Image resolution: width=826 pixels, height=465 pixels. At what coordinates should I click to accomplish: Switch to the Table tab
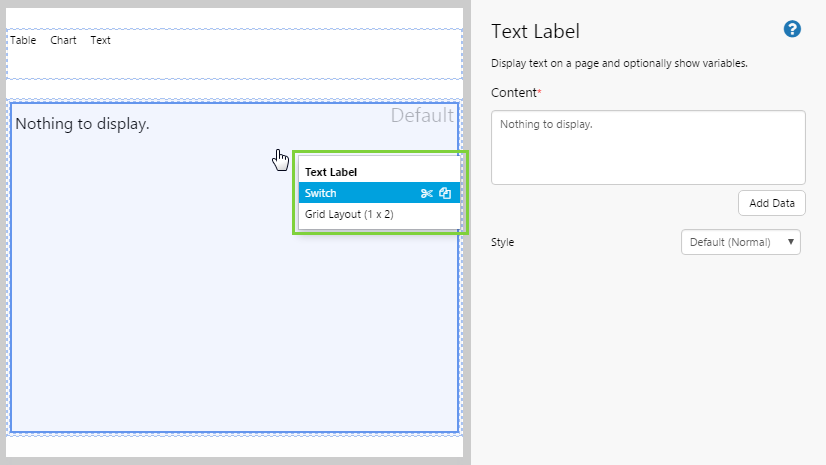23,41
